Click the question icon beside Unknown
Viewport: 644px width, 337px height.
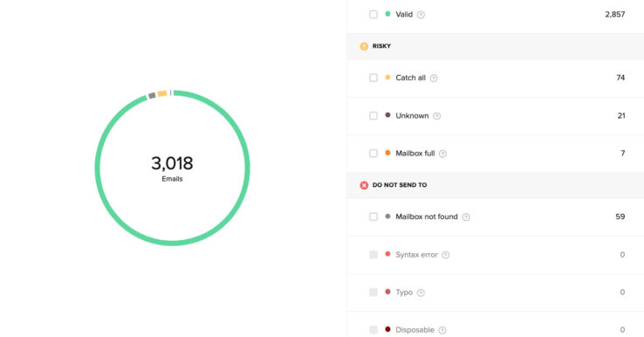tap(437, 116)
